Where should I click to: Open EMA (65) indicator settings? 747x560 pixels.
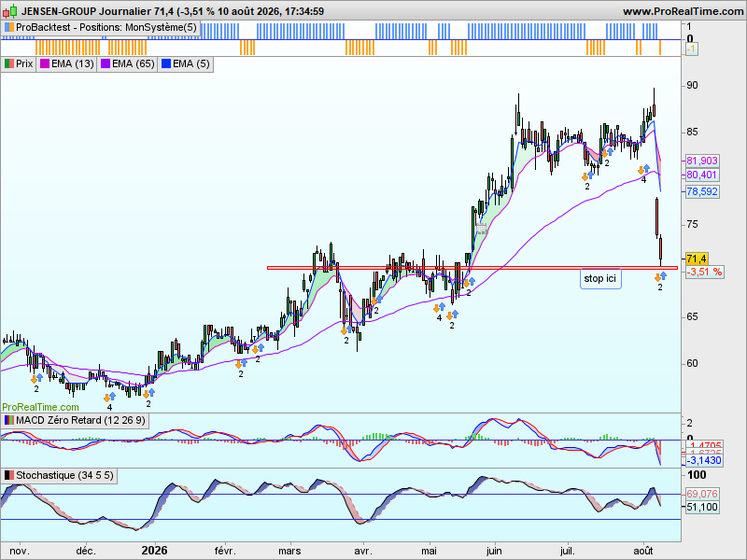pyautogui.click(x=127, y=63)
